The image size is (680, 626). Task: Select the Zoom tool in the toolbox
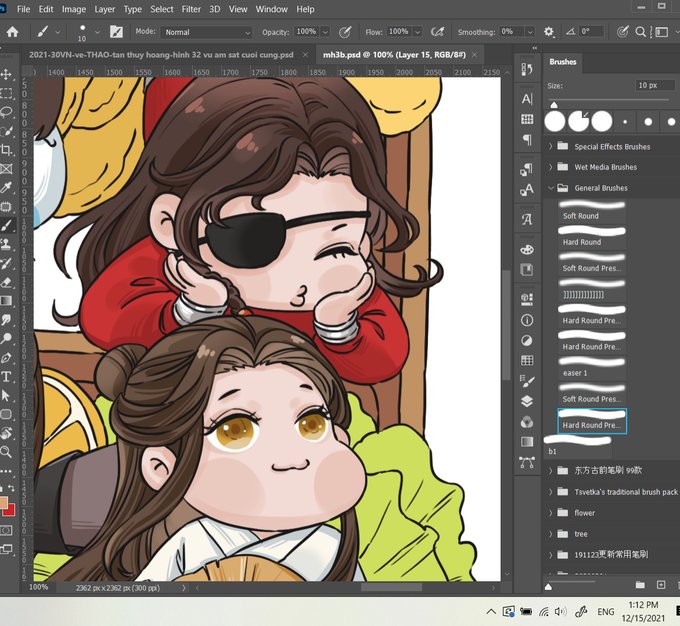6,452
